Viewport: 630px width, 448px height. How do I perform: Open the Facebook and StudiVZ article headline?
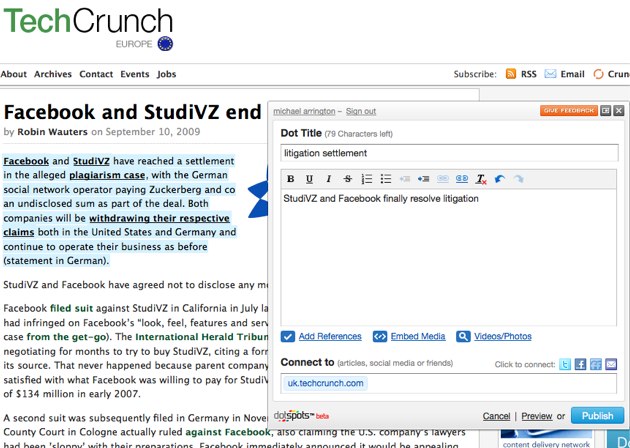133,112
